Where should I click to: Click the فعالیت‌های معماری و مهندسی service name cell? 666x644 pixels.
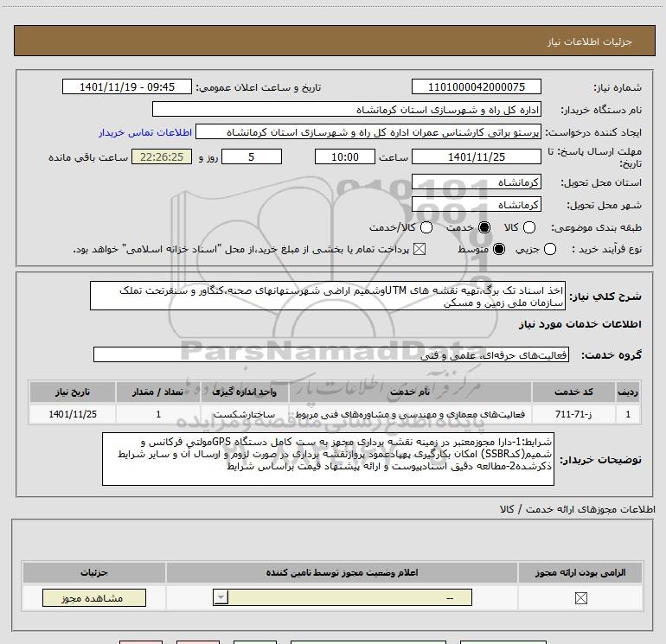[410, 414]
